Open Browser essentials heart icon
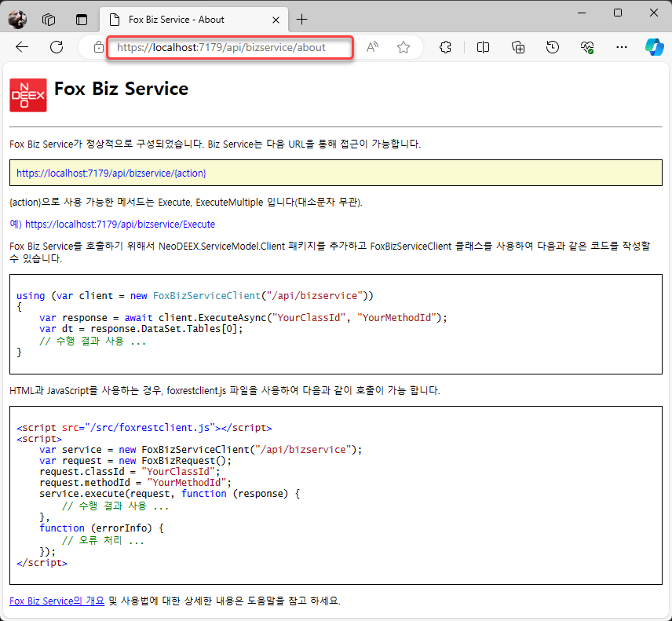This screenshot has width=672, height=621. [587, 47]
